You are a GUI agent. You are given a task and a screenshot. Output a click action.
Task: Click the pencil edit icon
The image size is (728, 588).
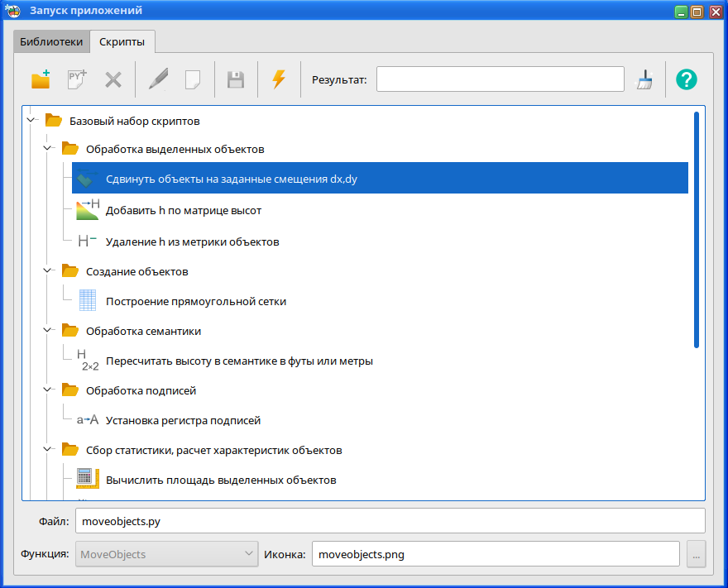tap(157, 79)
